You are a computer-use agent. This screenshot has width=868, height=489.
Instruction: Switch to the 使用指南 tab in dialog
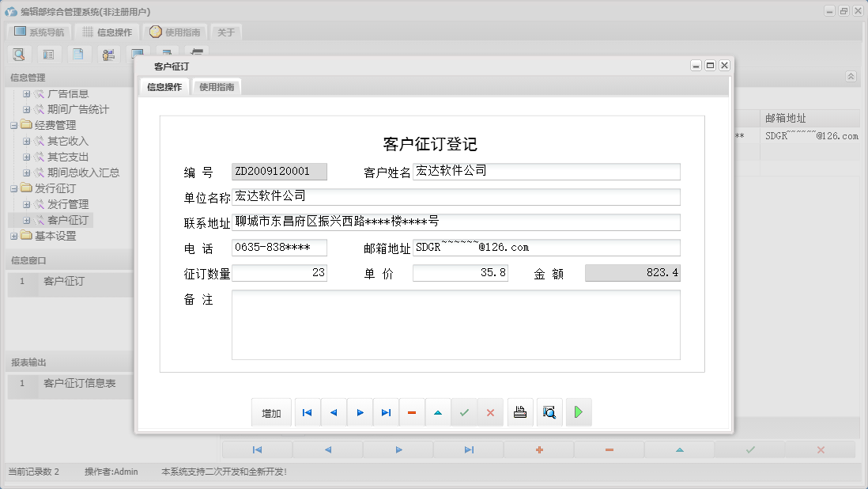216,87
